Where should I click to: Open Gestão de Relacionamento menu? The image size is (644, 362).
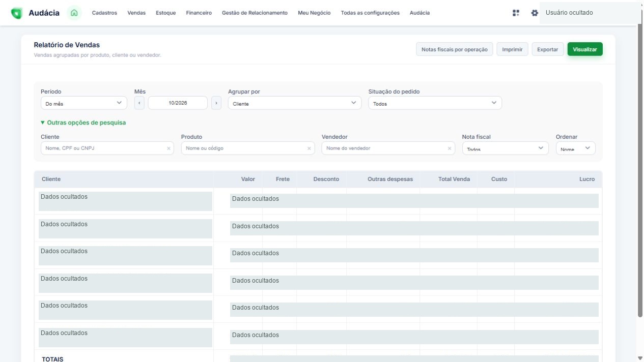tap(255, 13)
